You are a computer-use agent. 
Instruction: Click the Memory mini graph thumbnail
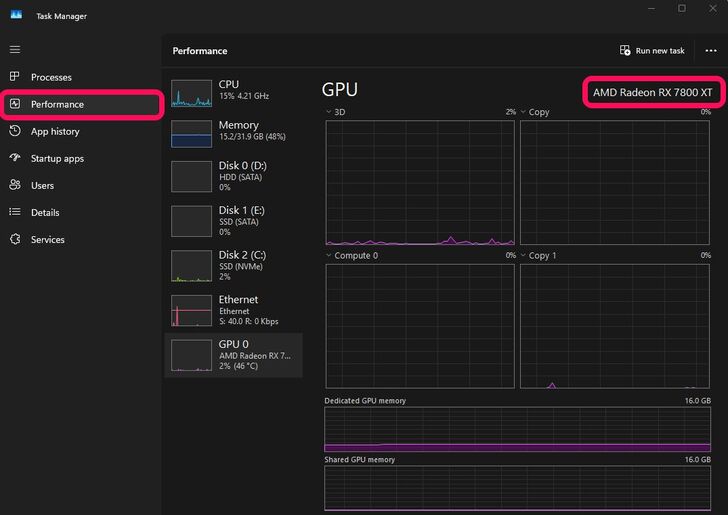tap(191, 134)
